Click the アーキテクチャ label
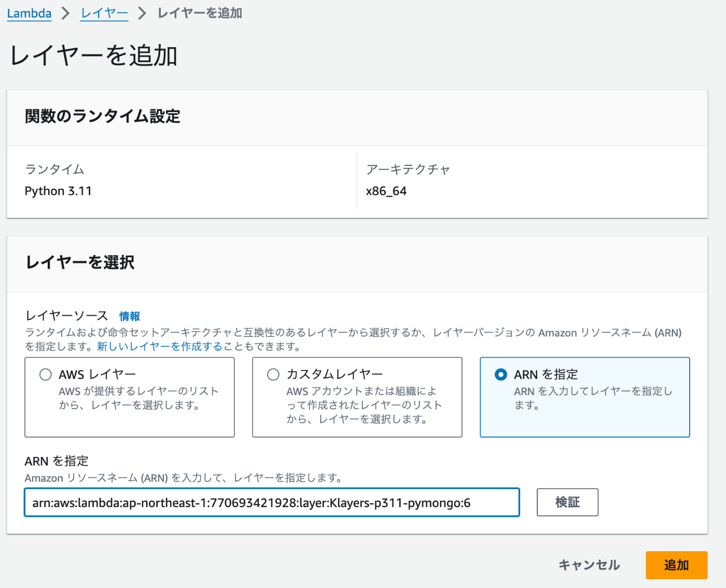This screenshot has height=588, width=726. click(408, 169)
